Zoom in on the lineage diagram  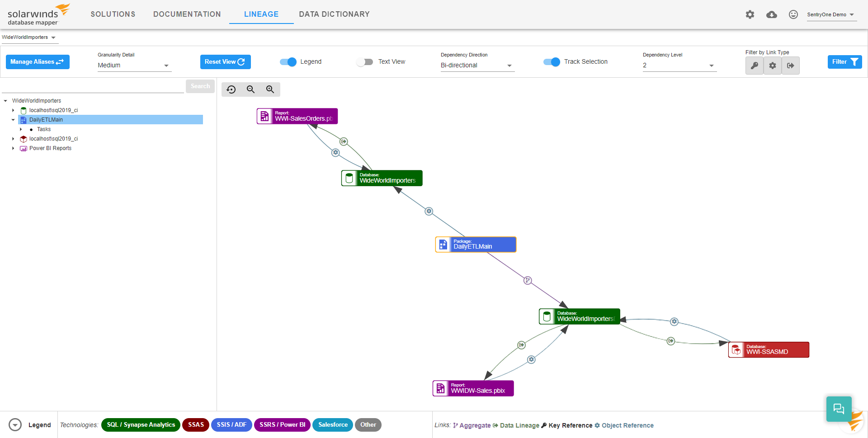click(x=270, y=89)
